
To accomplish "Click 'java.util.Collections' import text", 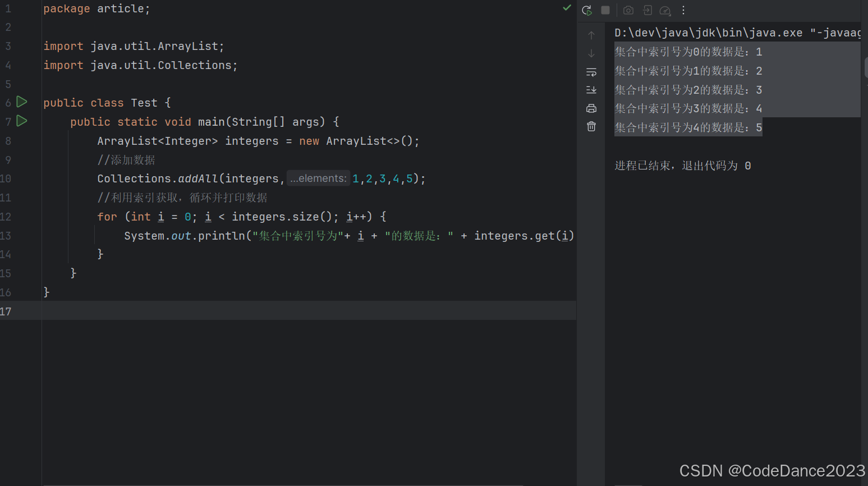I will tap(161, 65).
